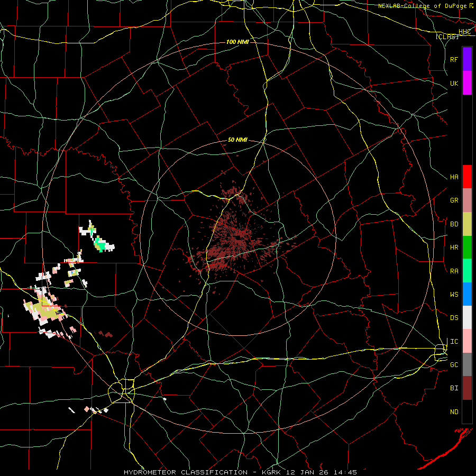The image size is (476, 476).
Task: Click the "14:45" timestamp
Action: tap(345, 472)
